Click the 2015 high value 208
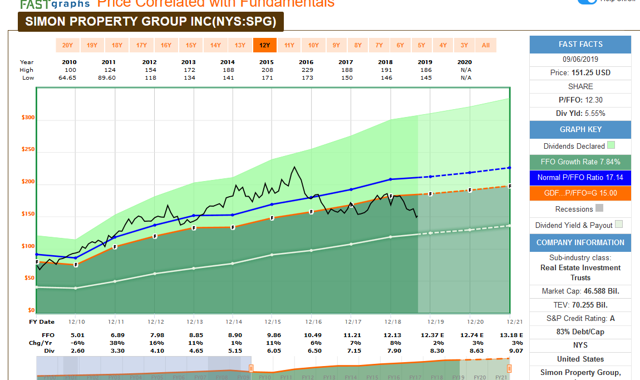Image resolution: width=640 pixels, height=380 pixels. click(x=267, y=70)
